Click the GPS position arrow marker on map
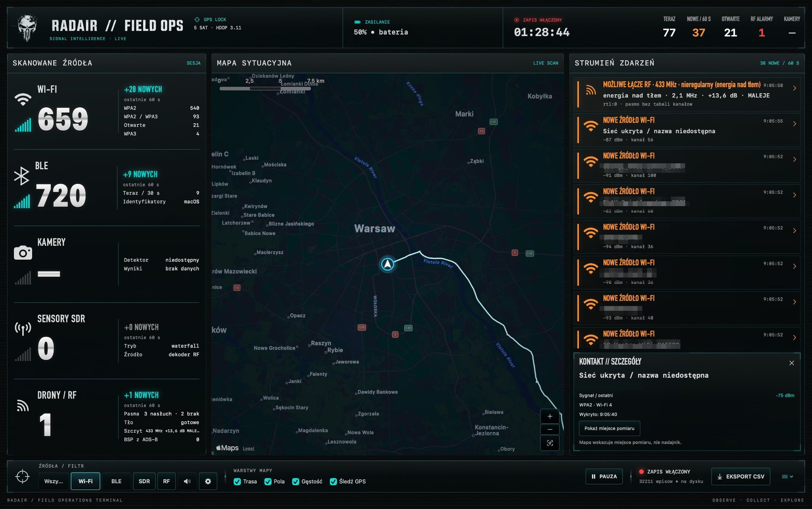The image size is (812, 509). pos(387,264)
